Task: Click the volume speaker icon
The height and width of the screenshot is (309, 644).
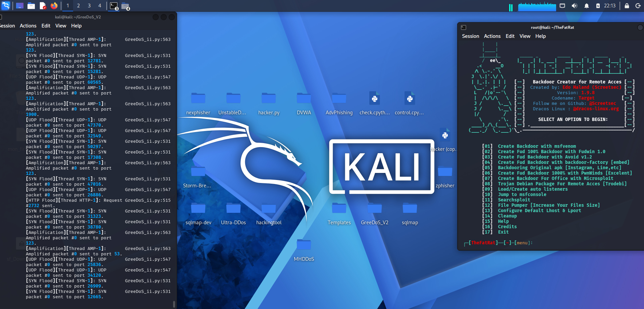Action: pyautogui.click(x=574, y=6)
